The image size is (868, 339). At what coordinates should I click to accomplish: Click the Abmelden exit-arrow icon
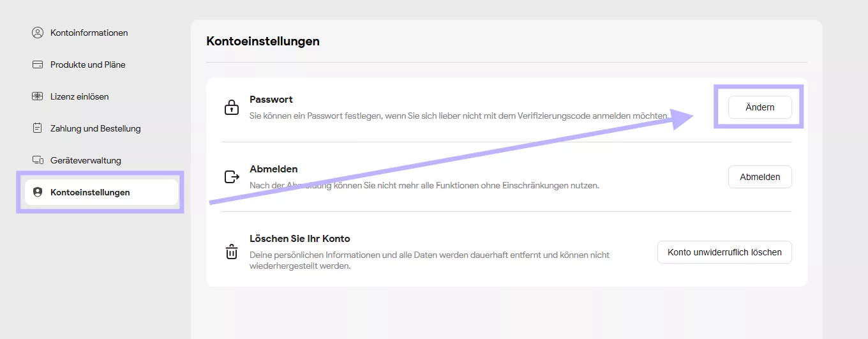pos(231,177)
